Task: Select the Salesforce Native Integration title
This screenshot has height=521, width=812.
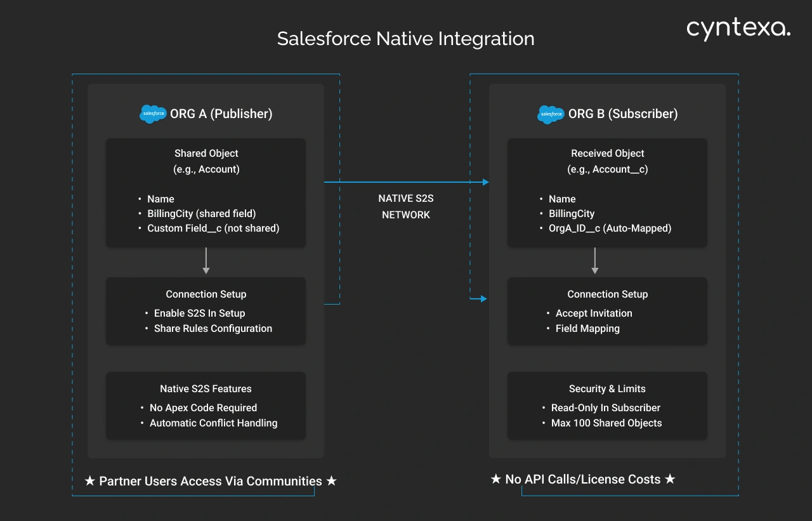Action: pos(406,38)
